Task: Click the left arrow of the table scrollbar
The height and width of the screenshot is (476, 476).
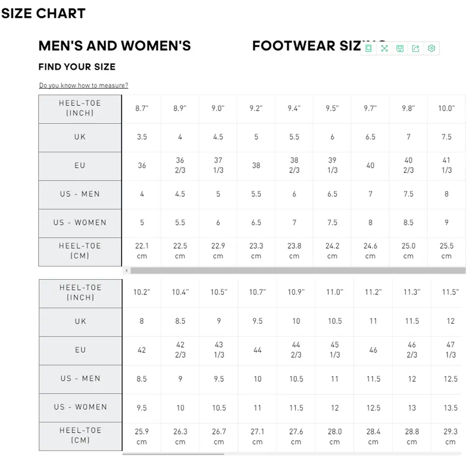Action: coord(127,270)
